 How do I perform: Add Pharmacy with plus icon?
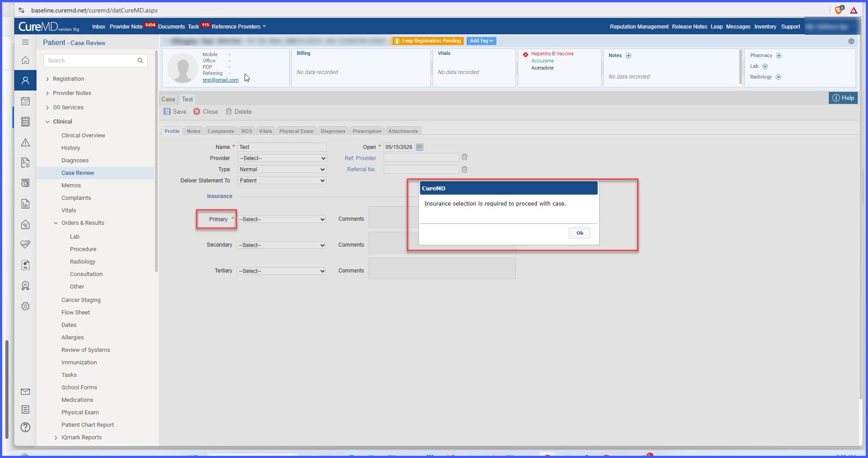pos(779,56)
